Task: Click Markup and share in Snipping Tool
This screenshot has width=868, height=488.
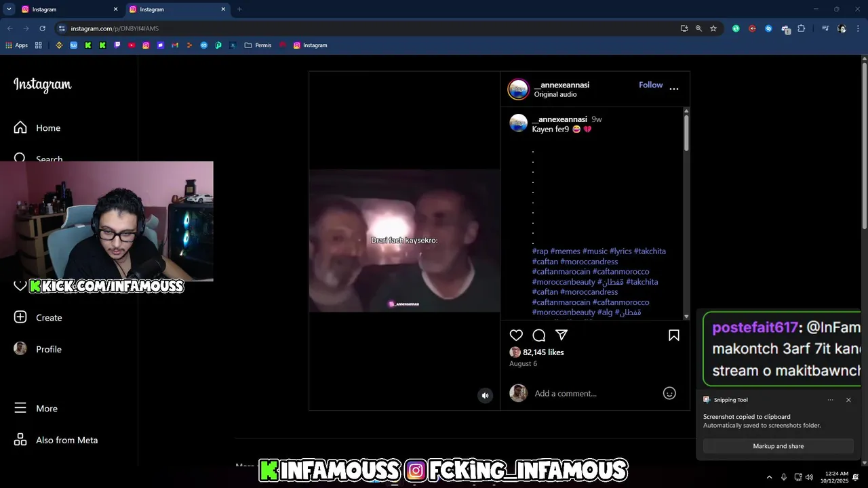Action: (x=778, y=446)
